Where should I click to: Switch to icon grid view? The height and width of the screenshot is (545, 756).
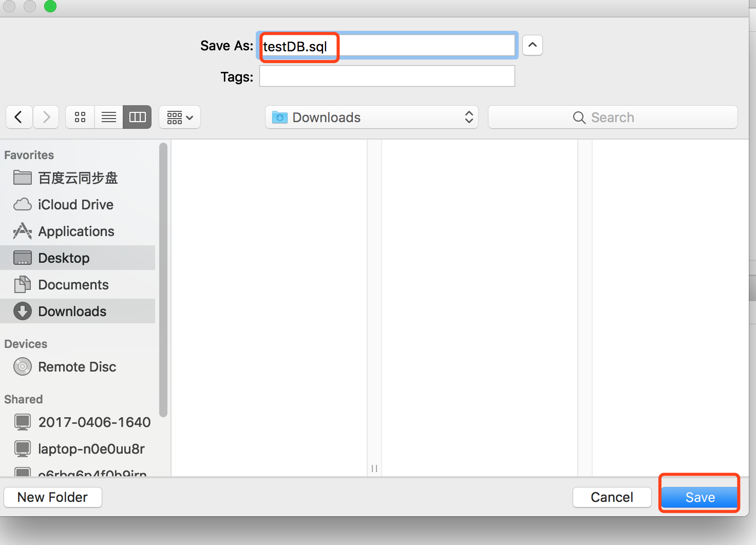(80, 118)
